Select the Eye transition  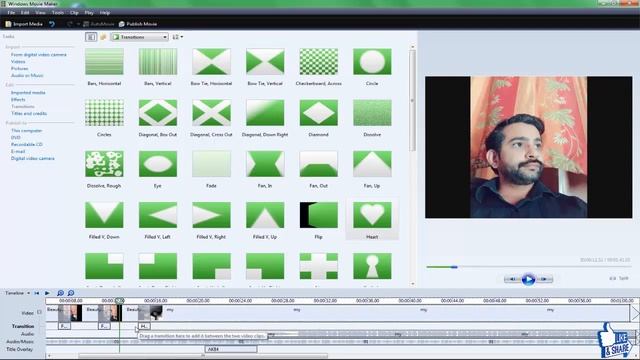[x=158, y=164]
